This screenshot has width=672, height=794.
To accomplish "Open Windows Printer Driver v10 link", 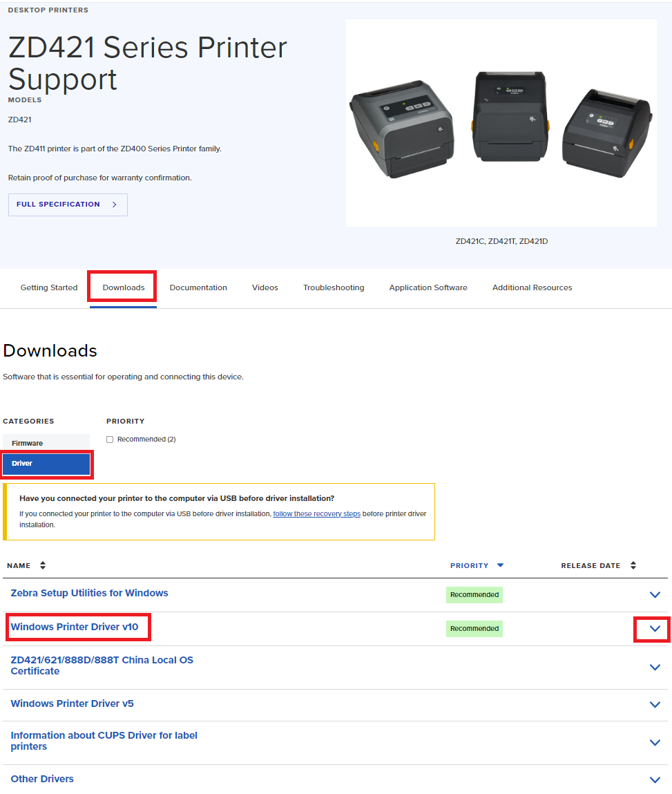I will point(75,627).
